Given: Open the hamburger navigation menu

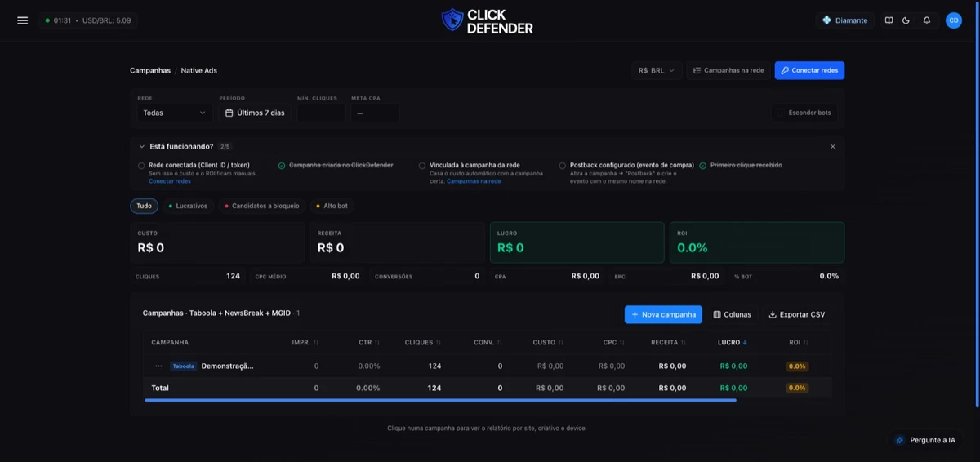Looking at the screenshot, I should tap(22, 20).
